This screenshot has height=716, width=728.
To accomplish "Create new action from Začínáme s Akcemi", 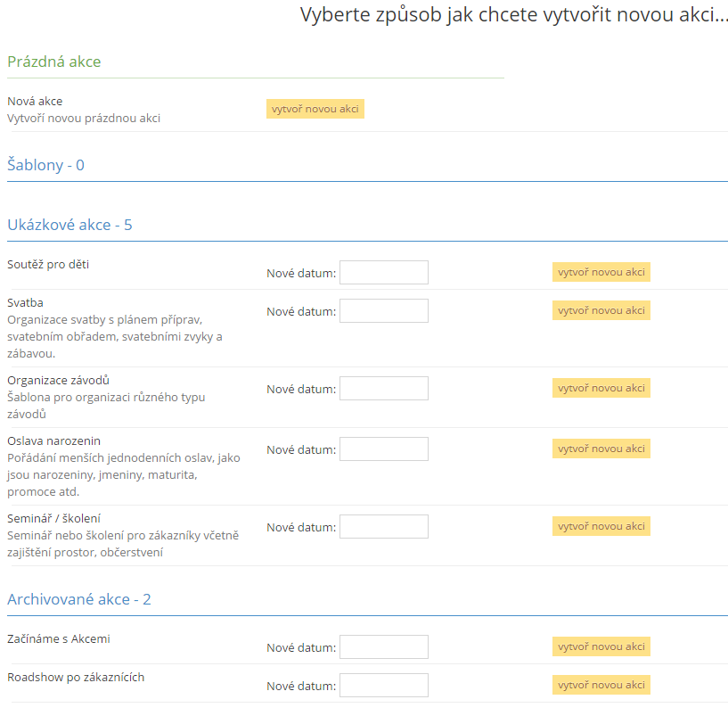I will (x=601, y=646).
